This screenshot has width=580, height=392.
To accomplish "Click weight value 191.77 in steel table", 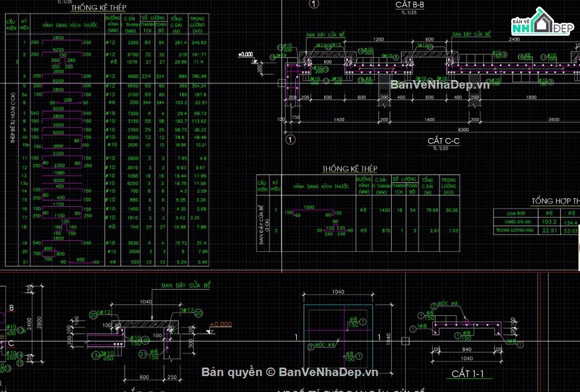I will 199,55.
